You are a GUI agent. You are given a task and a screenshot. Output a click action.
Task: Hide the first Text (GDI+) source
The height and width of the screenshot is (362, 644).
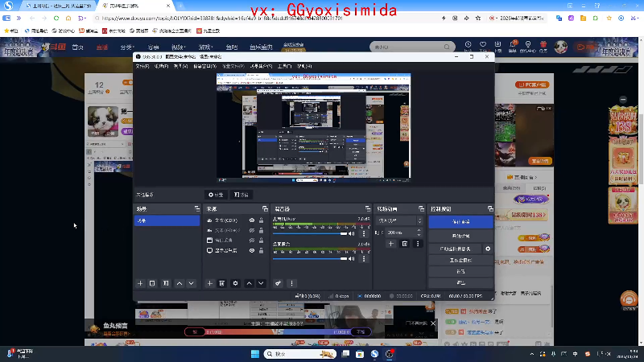pos(252,220)
